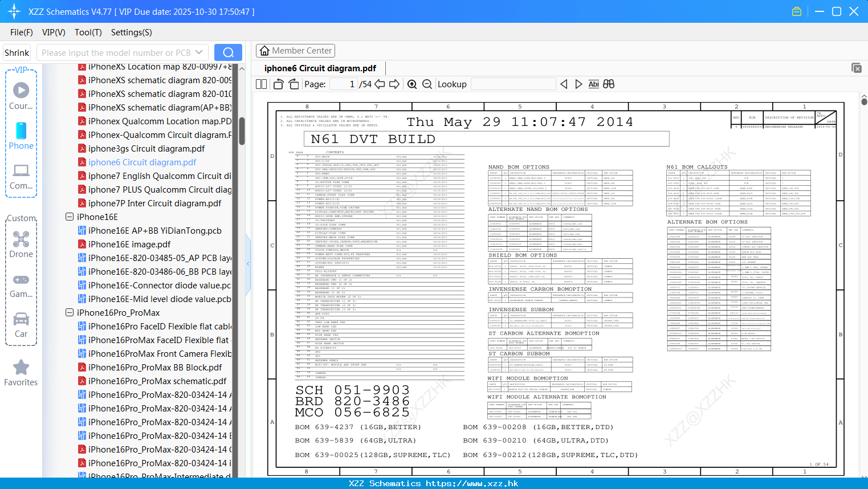Open iphone7 English Qualcomm Circuit diagram

point(160,176)
